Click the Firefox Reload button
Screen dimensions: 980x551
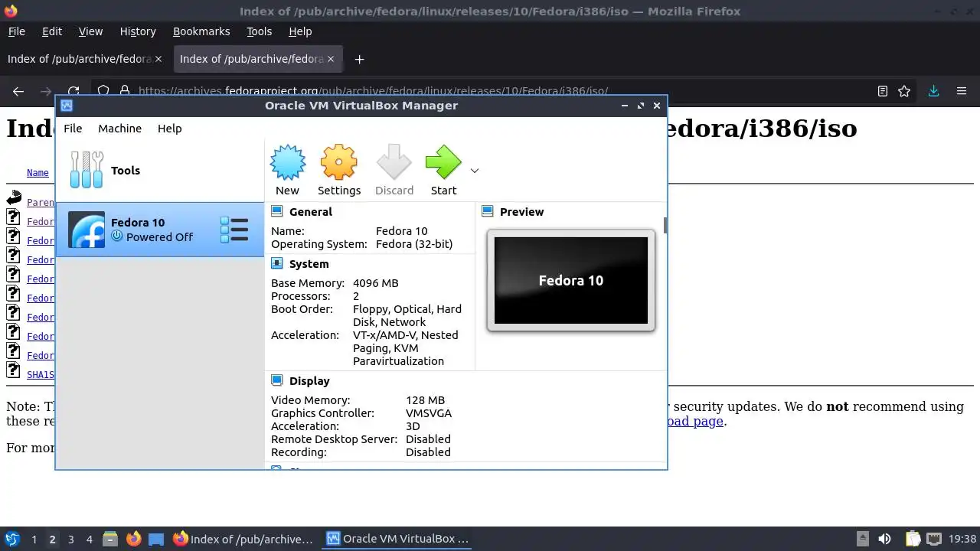coord(73,91)
